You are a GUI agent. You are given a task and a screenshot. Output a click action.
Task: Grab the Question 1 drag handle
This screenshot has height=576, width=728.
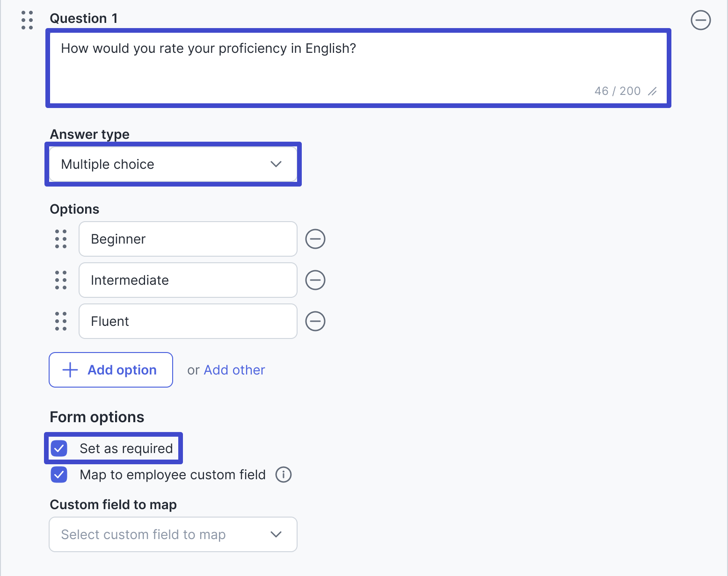tap(27, 20)
